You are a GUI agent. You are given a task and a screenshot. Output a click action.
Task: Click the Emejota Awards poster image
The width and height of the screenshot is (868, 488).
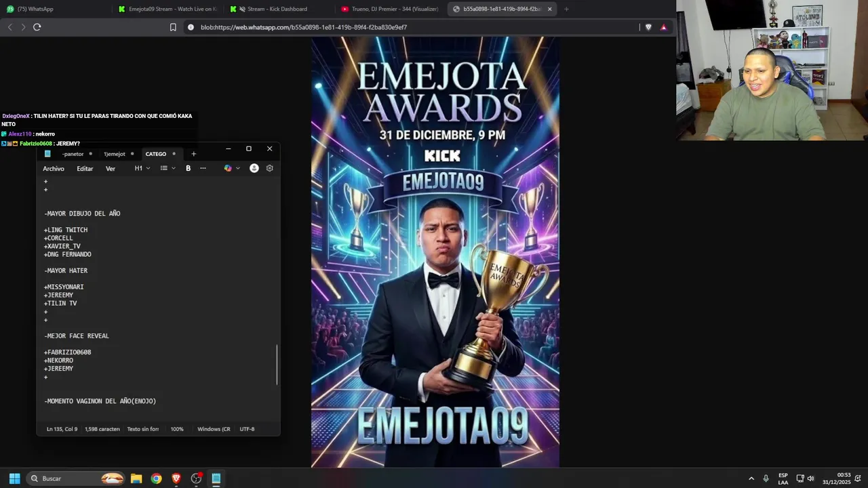tap(435, 252)
